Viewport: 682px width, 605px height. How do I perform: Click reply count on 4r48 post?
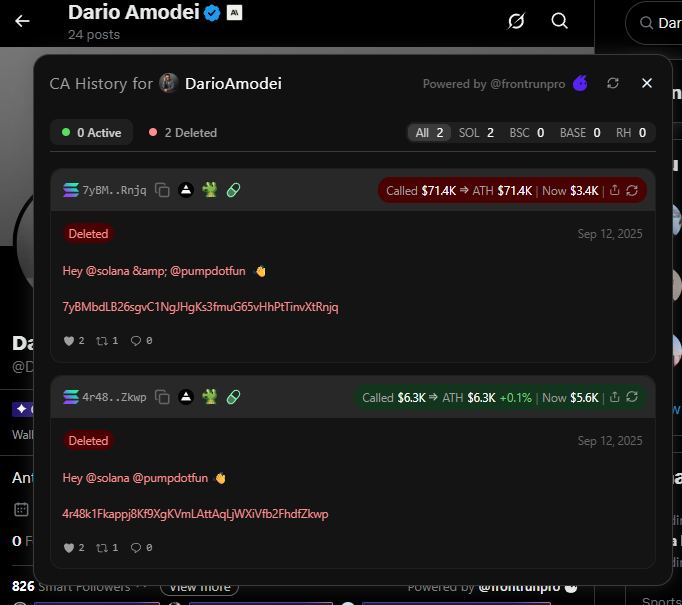[141, 548]
